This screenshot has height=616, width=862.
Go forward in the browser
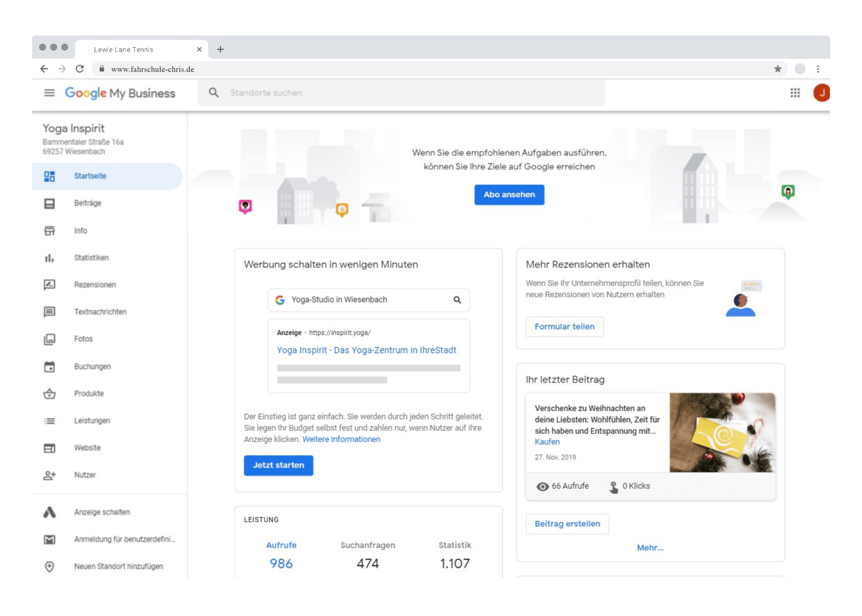coord(62,69)
